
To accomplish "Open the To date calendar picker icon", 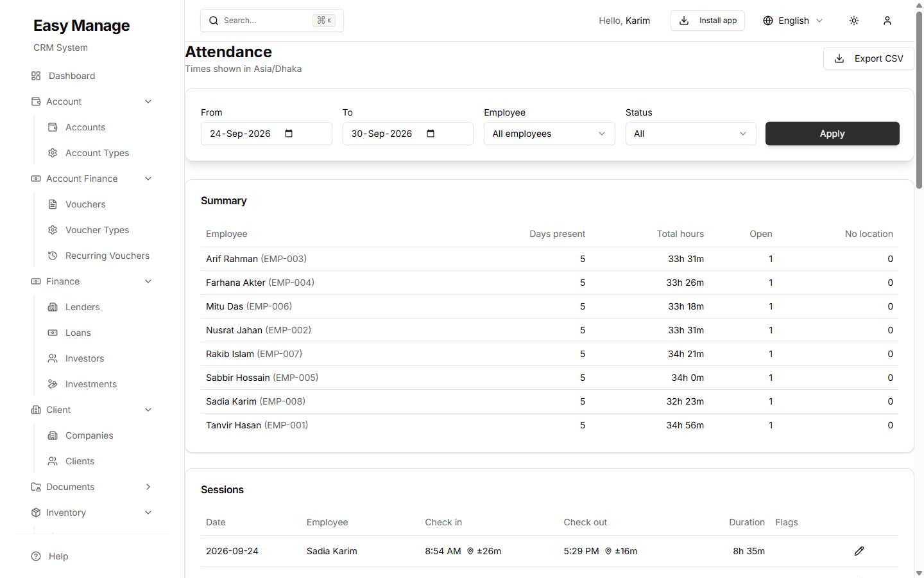I will (x=431, y=134).
